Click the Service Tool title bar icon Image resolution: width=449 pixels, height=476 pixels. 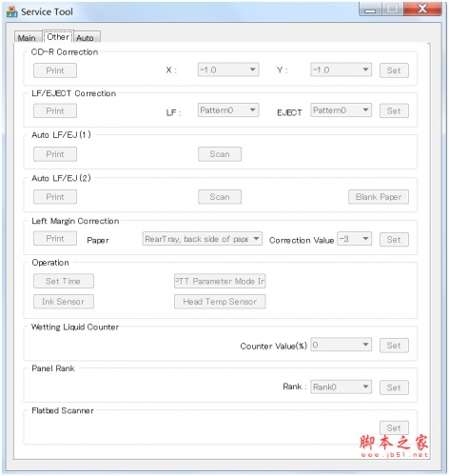(12, 11)
